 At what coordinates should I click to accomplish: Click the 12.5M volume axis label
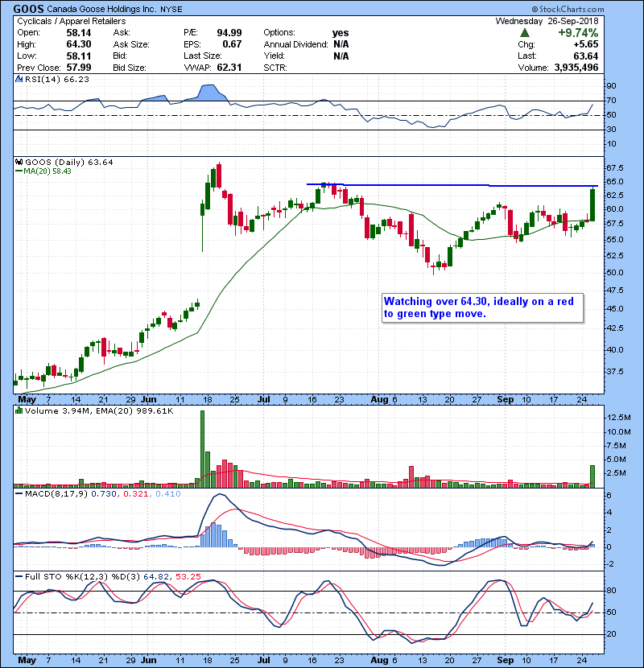click(618, 418)
